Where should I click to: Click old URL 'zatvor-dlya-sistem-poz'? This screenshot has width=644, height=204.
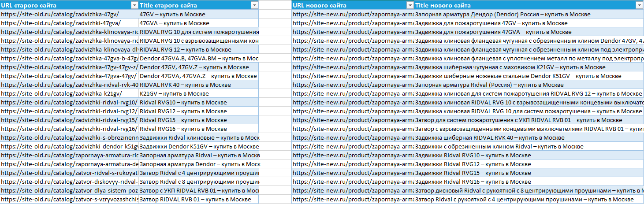coord(69,190)
